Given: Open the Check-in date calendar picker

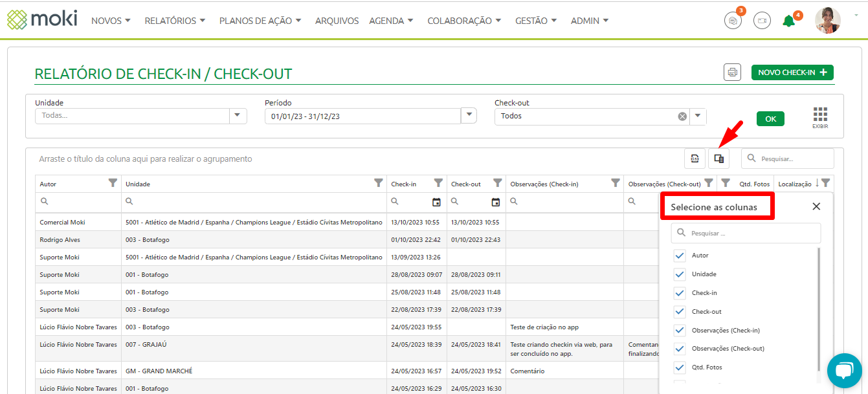Looking at the screenshot, I should pyautogui.click(x=436, y=202).
